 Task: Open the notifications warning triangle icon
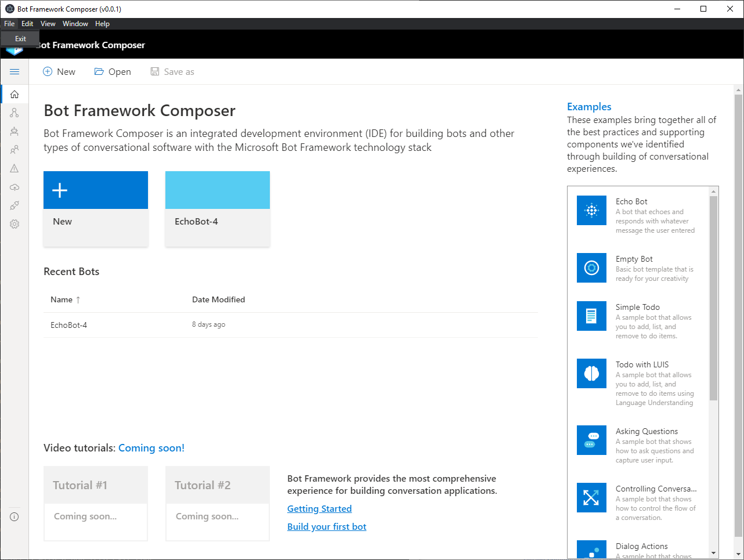(15, 168)
